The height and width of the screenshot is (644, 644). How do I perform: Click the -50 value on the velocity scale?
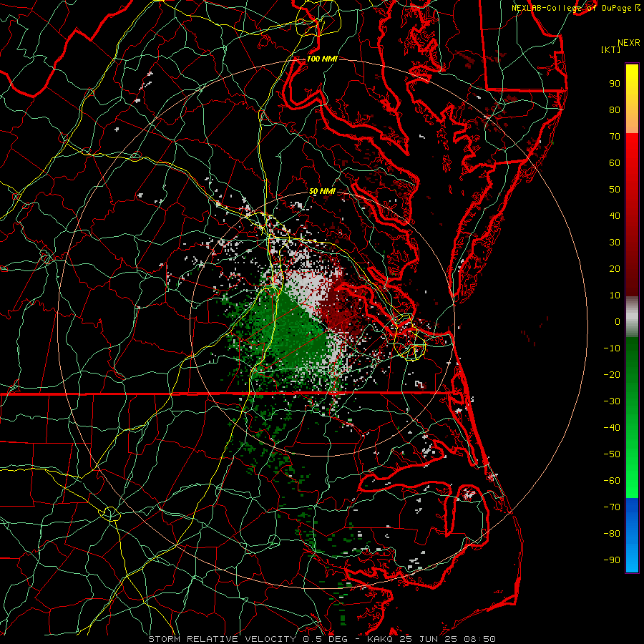[612, 454]
